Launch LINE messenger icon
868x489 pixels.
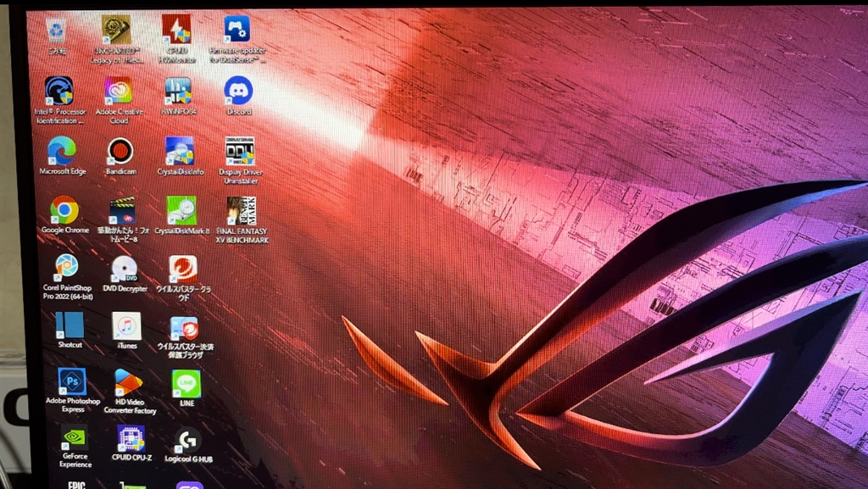(186, 384)
